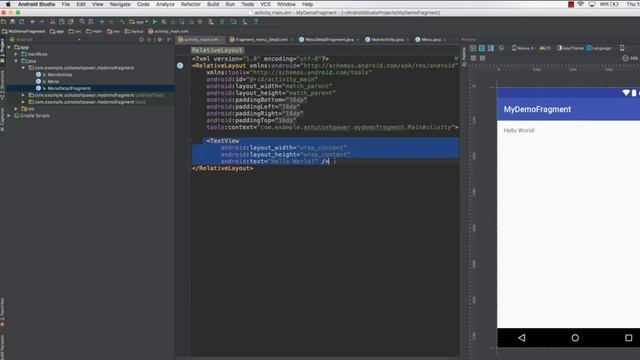Click the Synchronize toolbar icon
Viewport: 640px width, 360px height.
22,22
